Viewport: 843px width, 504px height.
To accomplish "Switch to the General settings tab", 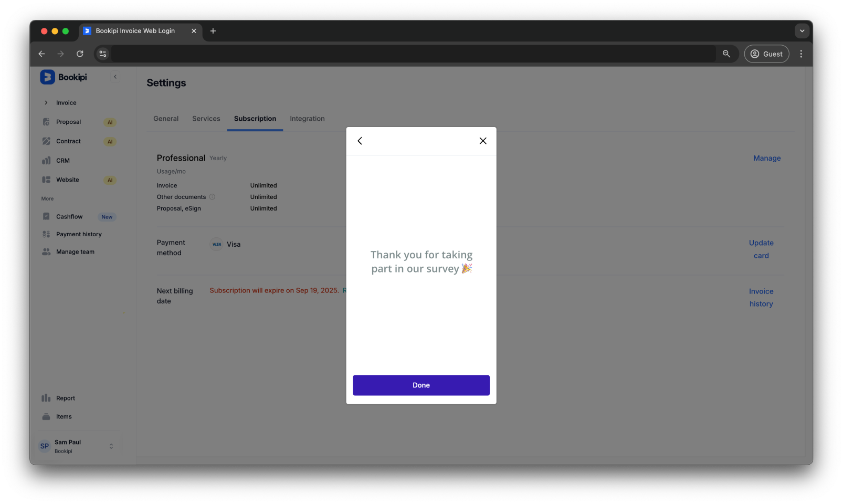I will pos(166,118).
